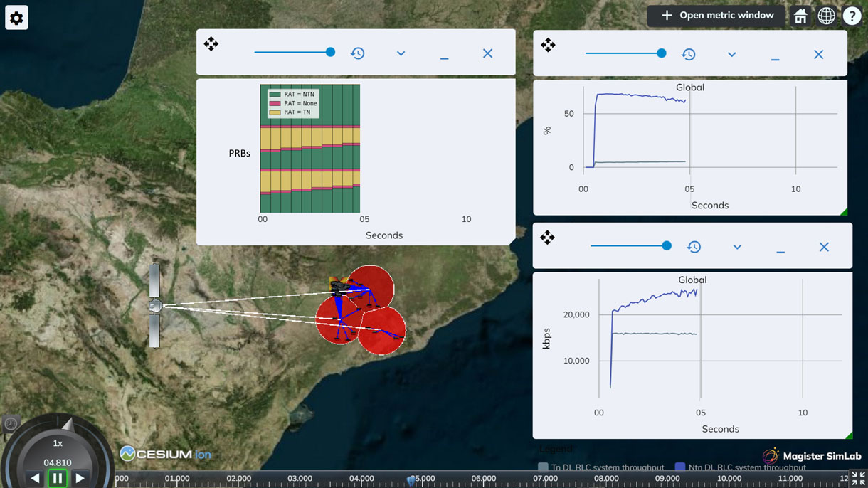
Task: Expand the chevron in the kbps chart window
Action: (737, 247)
